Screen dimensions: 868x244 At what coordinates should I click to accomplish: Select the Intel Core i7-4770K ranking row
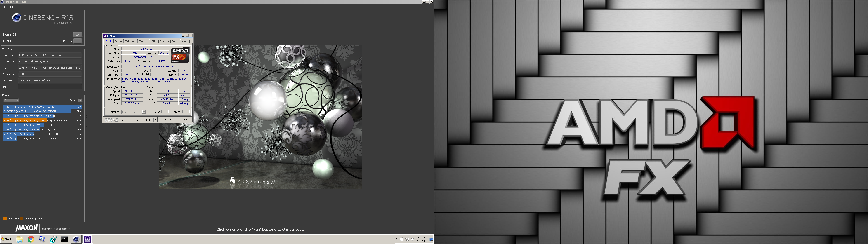[x=42, y=116]
